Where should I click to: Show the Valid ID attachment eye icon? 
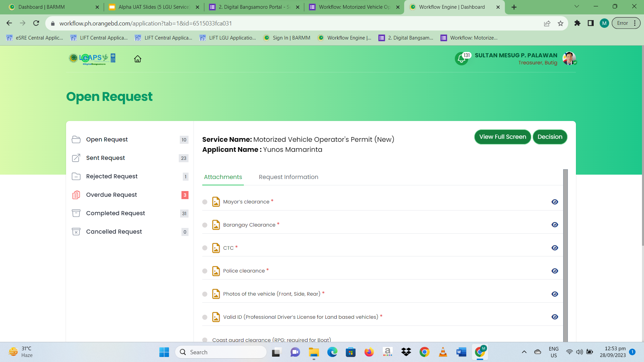click(x=555, y=317)
